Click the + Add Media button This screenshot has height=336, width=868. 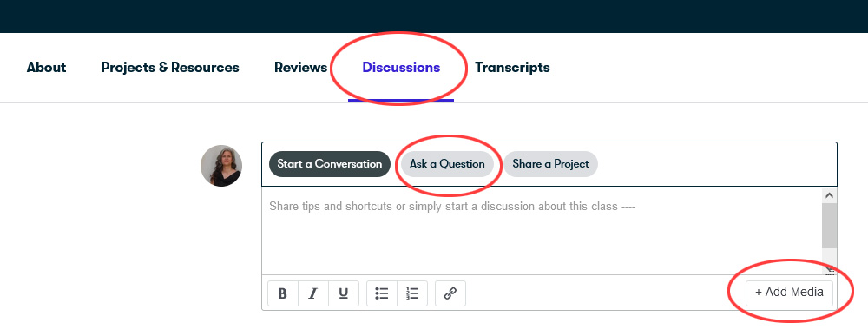[x=789, y=293]
